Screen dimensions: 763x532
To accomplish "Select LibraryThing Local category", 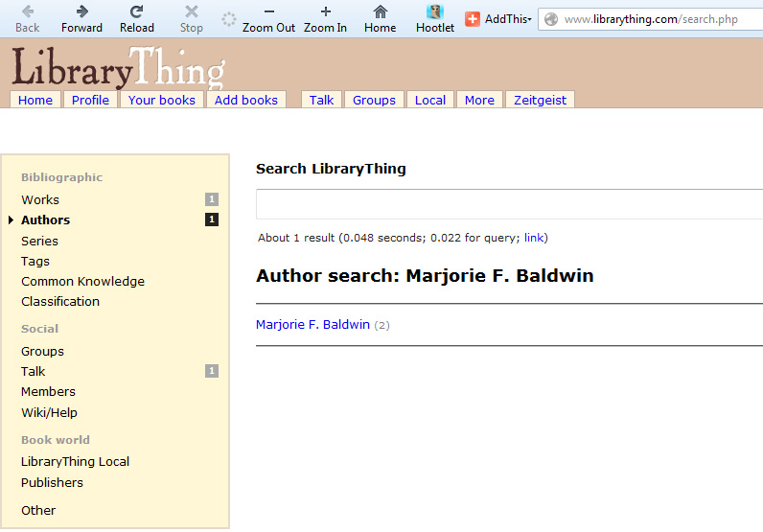I will coord(75,461).
